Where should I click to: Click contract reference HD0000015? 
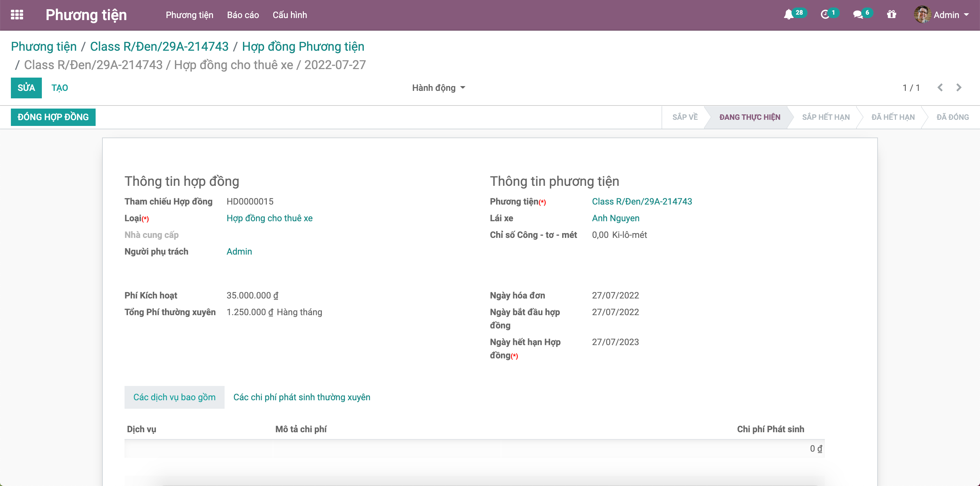[x=250, y=202]
